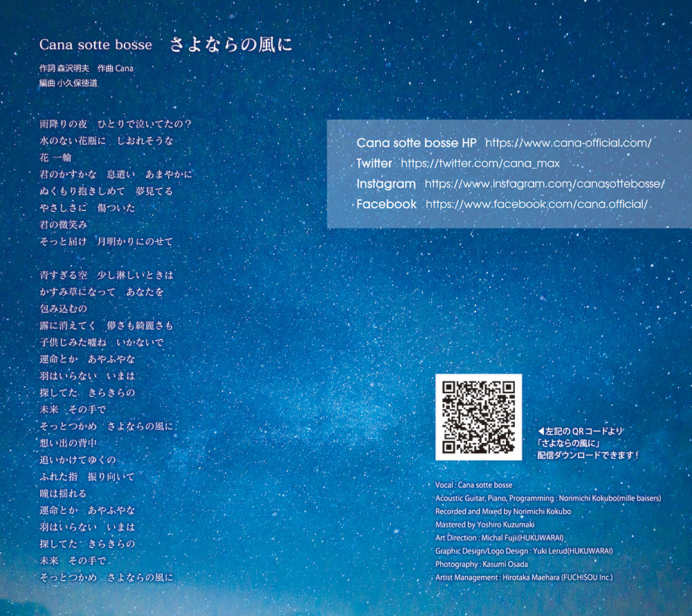Click the bold Facebook label
Screen dimensions: 692x616
pyautogui.click(x=387, y=204)
